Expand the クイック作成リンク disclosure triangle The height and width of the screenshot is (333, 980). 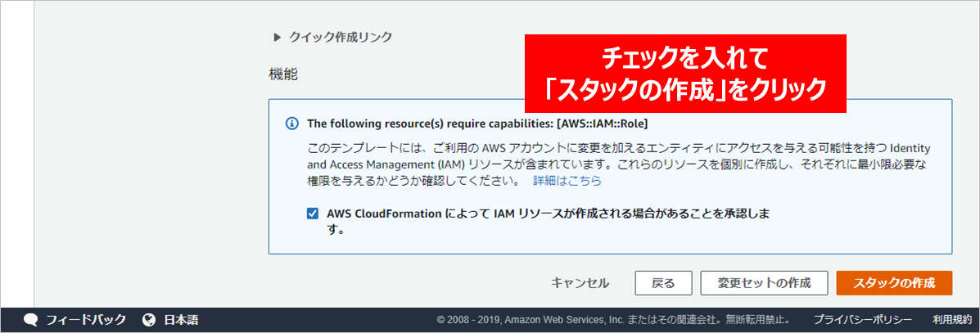[277, 37]
